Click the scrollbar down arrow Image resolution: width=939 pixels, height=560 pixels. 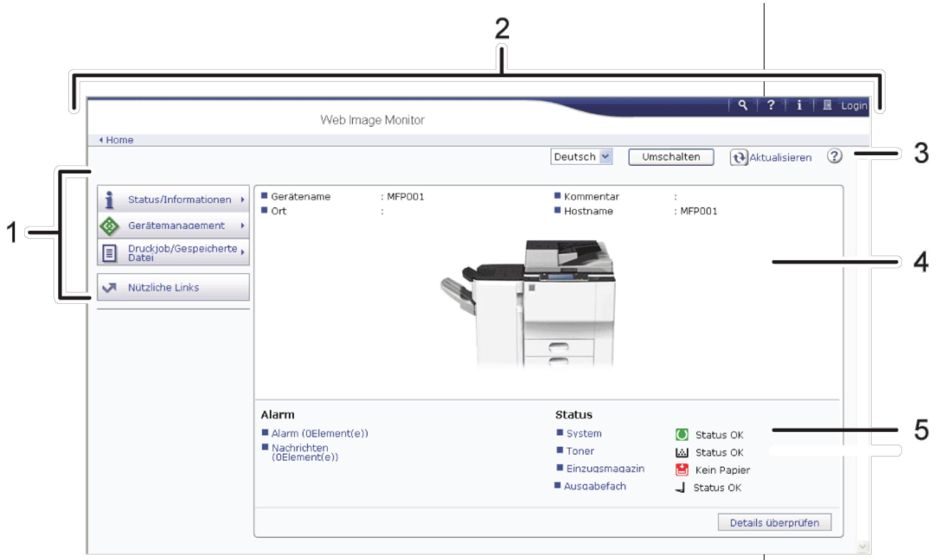(863, 546)
